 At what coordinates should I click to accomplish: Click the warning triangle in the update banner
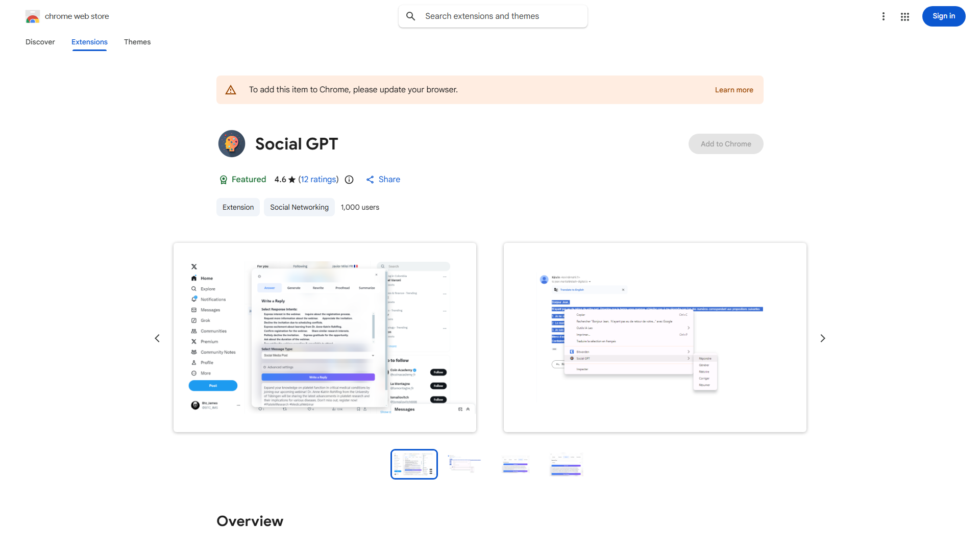click(231, 89)
